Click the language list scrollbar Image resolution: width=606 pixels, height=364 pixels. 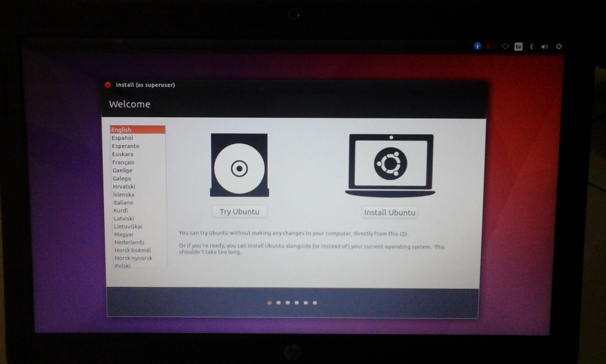coord(167,197)
